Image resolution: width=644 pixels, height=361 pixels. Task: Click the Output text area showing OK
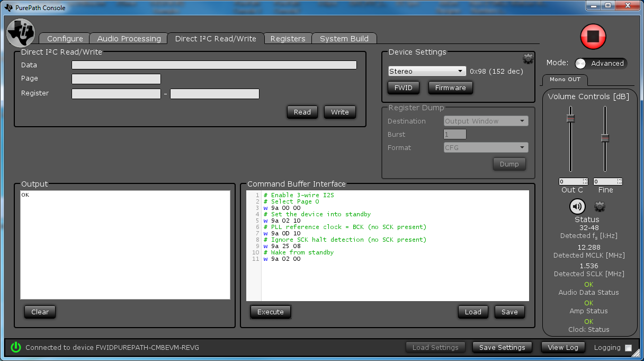(x=125, y=245)
